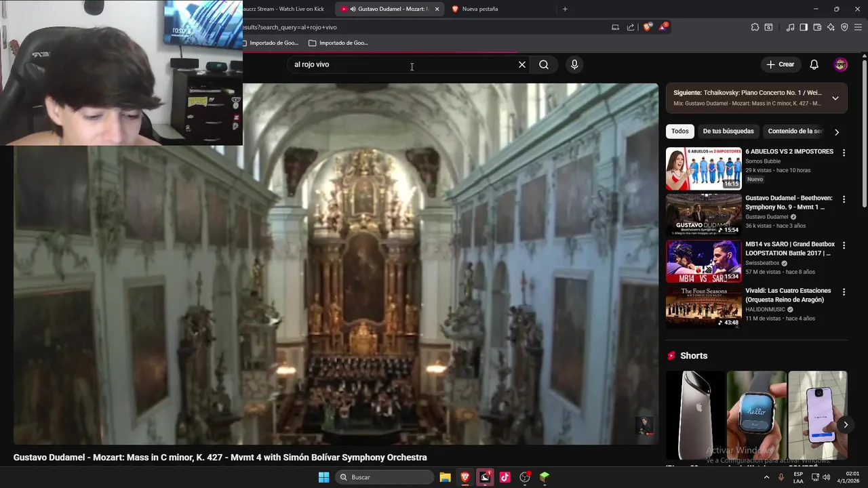This screenshot has width=868, height=488.
Task: Click the tab search icon in toolbar
Action: pos(768,27)
